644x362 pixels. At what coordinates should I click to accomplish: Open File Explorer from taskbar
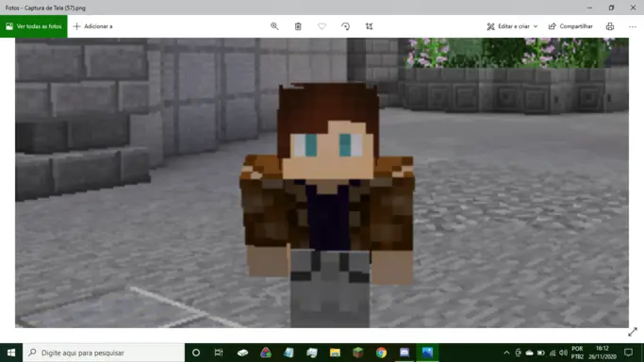335,353
